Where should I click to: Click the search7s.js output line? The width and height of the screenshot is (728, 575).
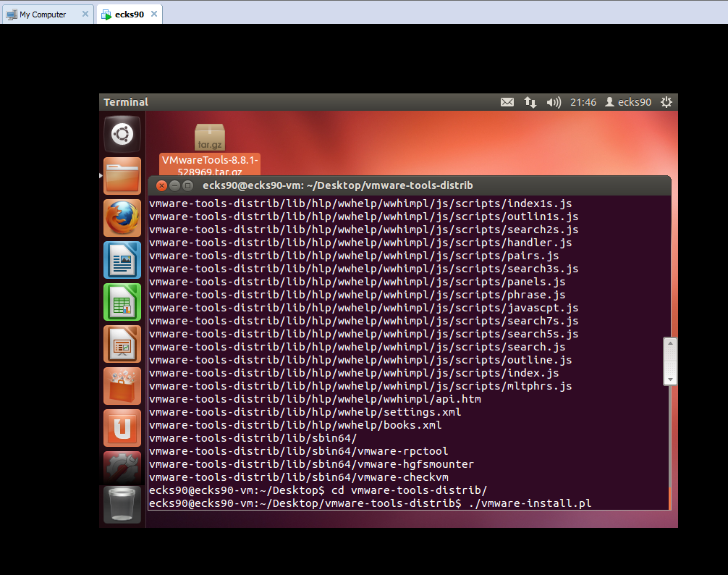[363, 322]
